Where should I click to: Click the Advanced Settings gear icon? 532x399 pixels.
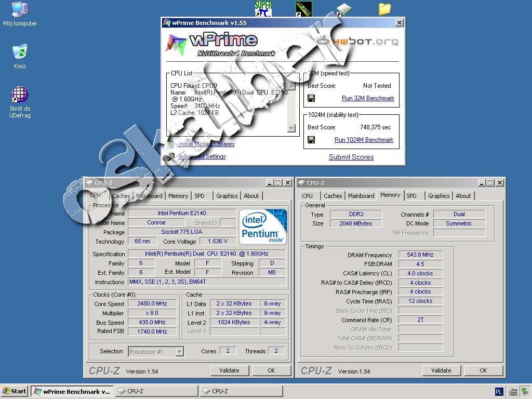(171, 156)
